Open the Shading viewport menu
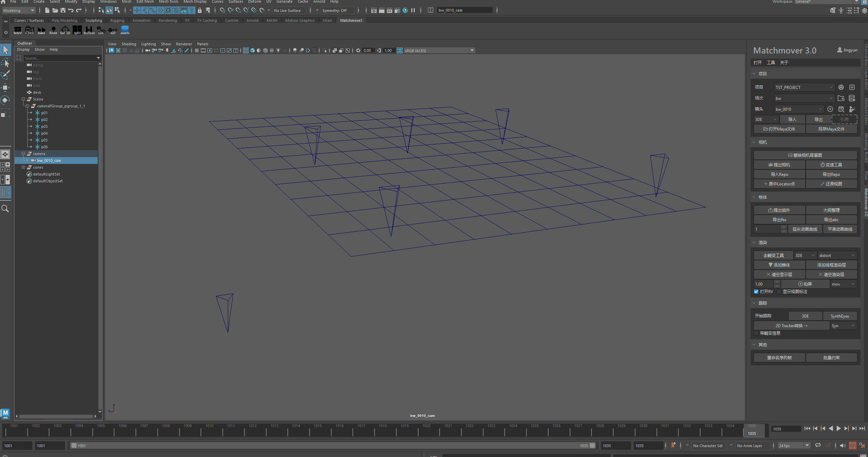The width and height of the screenshot is (868, 457). (x=128, y=44)
